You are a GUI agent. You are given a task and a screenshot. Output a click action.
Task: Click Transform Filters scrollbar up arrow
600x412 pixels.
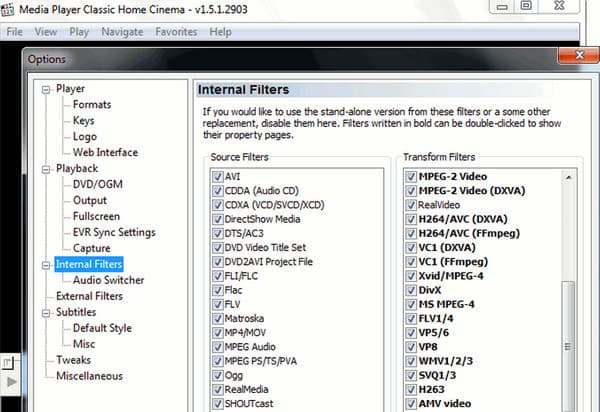(x=568, y=177)
